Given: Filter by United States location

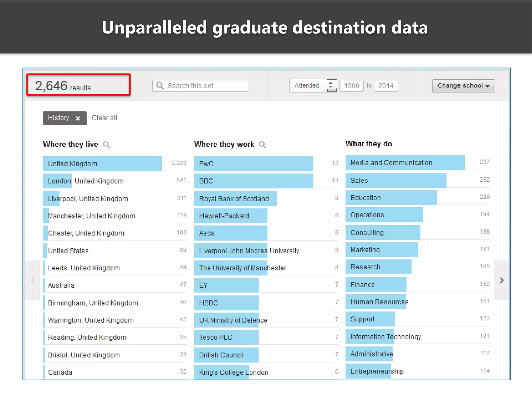Looking at the screenshot, I should click(x=115, y=250).
